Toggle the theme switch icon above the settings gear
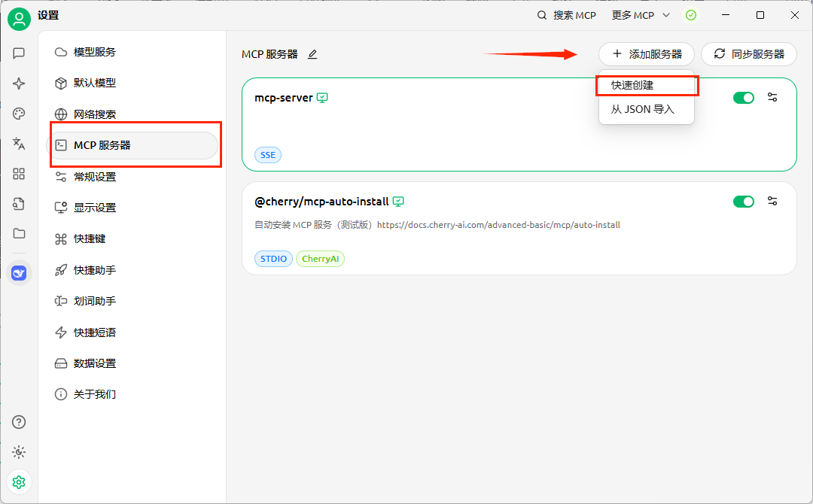 point(19,452)
